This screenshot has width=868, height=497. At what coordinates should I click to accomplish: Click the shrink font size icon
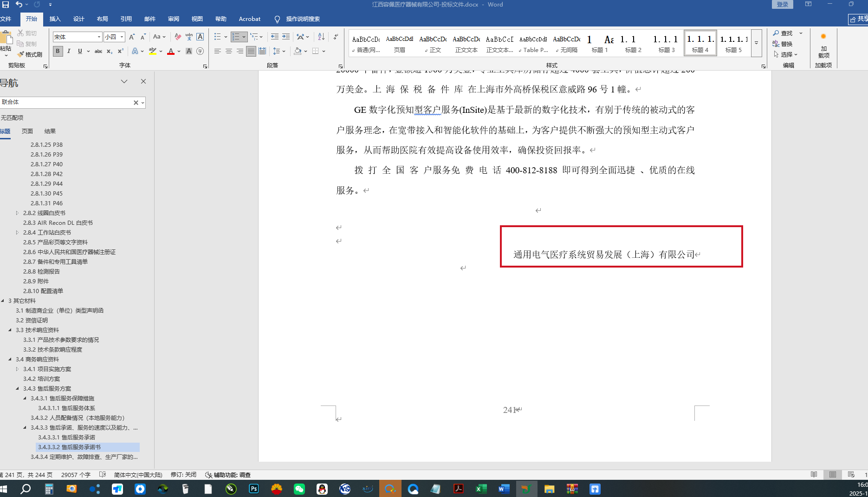(x=143, y=37)
